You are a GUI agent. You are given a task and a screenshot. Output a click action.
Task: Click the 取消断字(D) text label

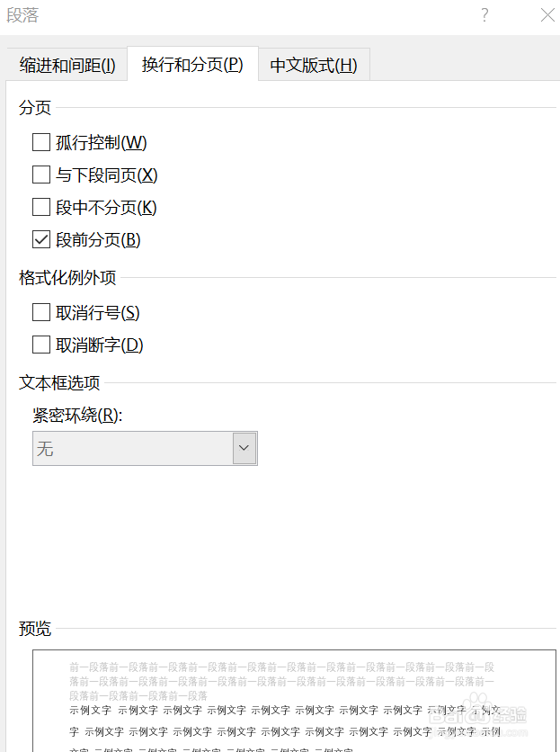coord(99,344)
